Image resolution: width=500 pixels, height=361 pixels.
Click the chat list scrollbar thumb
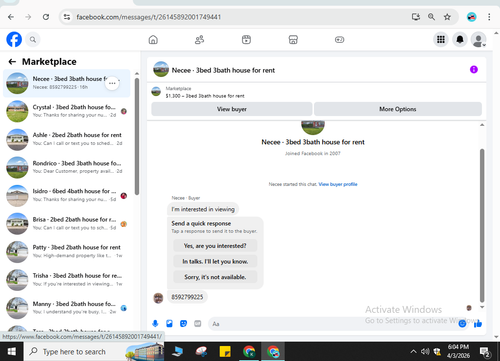137,137
